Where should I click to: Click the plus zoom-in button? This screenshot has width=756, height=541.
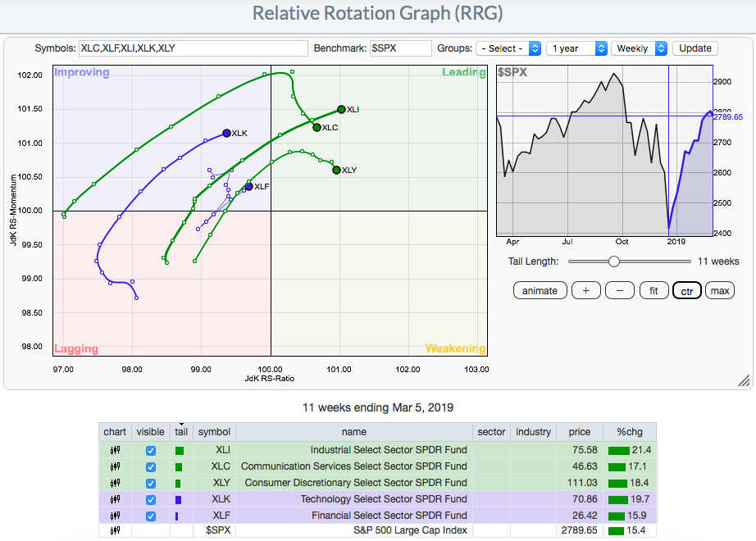coord(585,291)
